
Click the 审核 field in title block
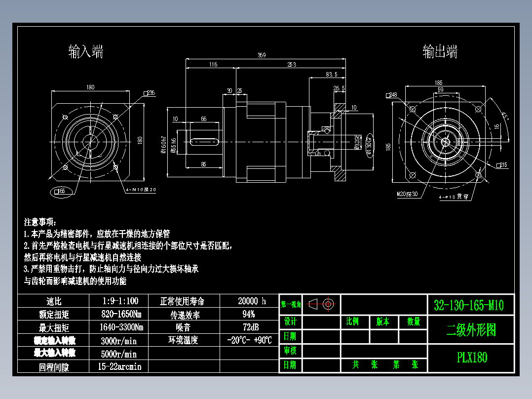click(291, 352)
